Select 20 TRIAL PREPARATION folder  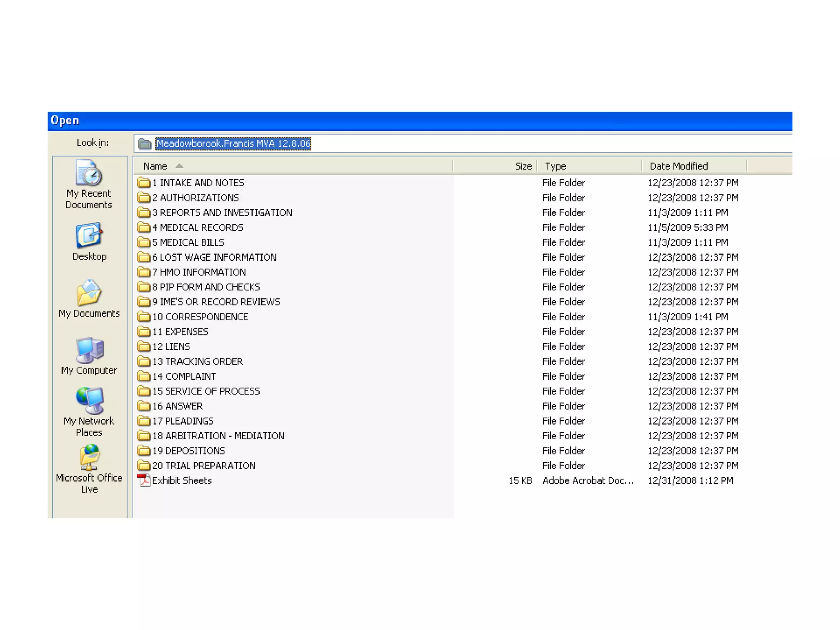click(203, 466)
